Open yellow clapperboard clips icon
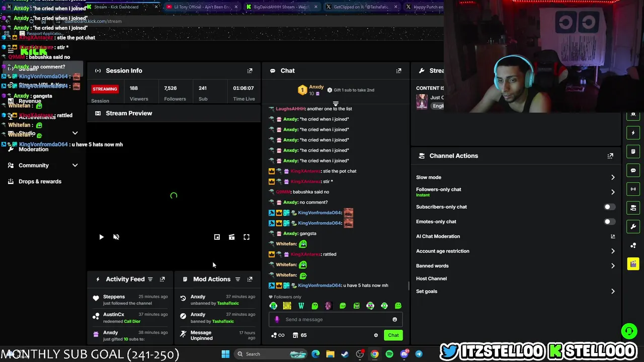This screenshot has height=362, width=644. pyautogui.click(x=633, y=263)
